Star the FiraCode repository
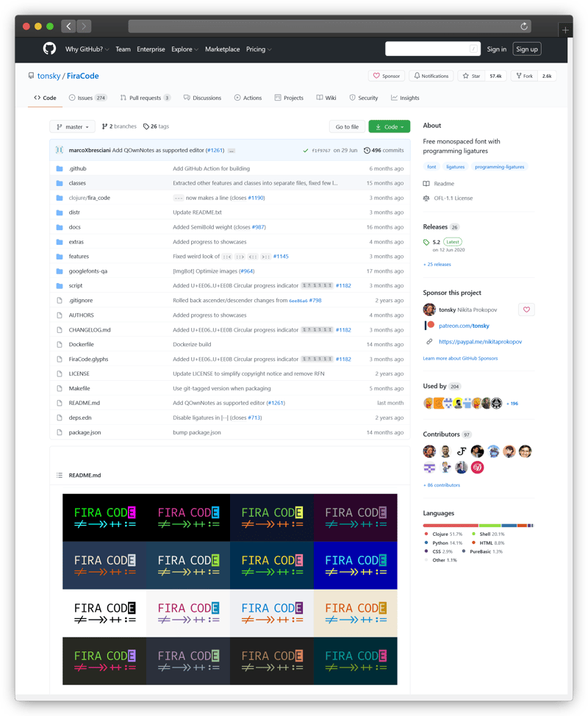The width and height of the screenshot is (588, 716). point(472,76)
